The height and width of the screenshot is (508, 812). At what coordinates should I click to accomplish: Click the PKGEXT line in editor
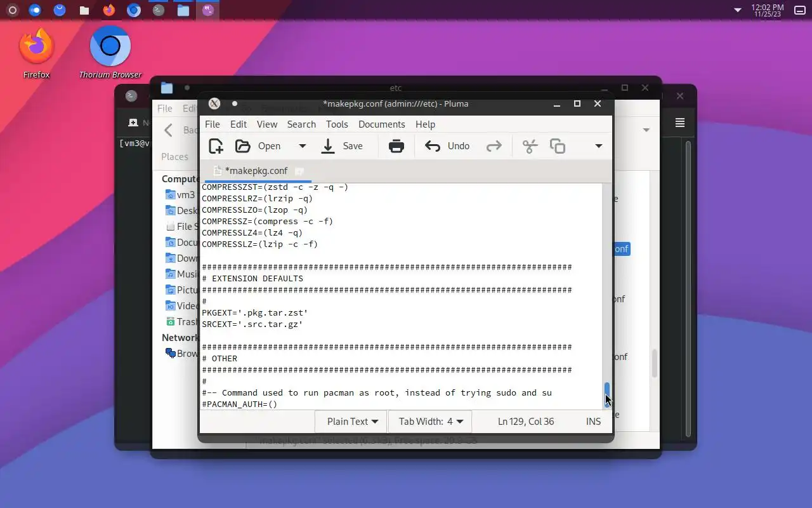tap(255, 312)
